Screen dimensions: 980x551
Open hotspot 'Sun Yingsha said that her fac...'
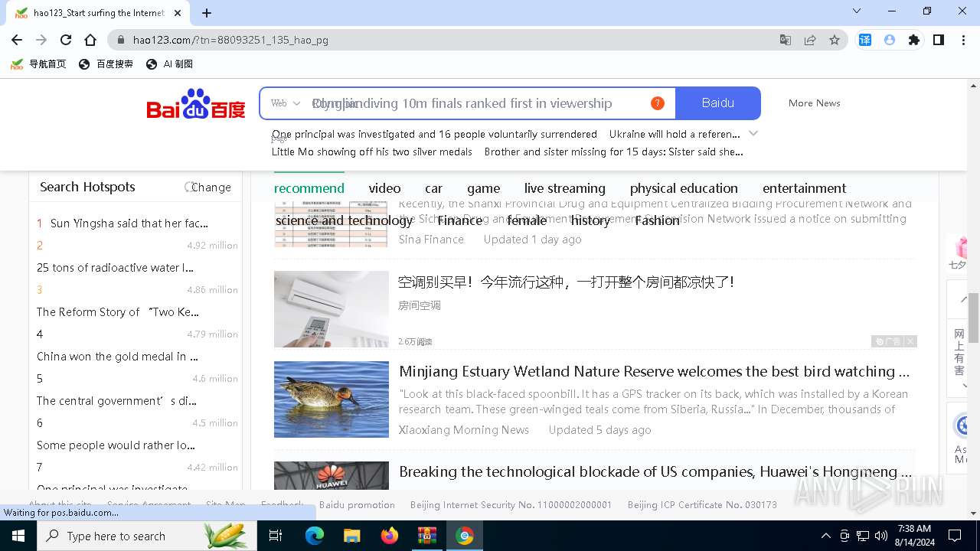point(129,223)
